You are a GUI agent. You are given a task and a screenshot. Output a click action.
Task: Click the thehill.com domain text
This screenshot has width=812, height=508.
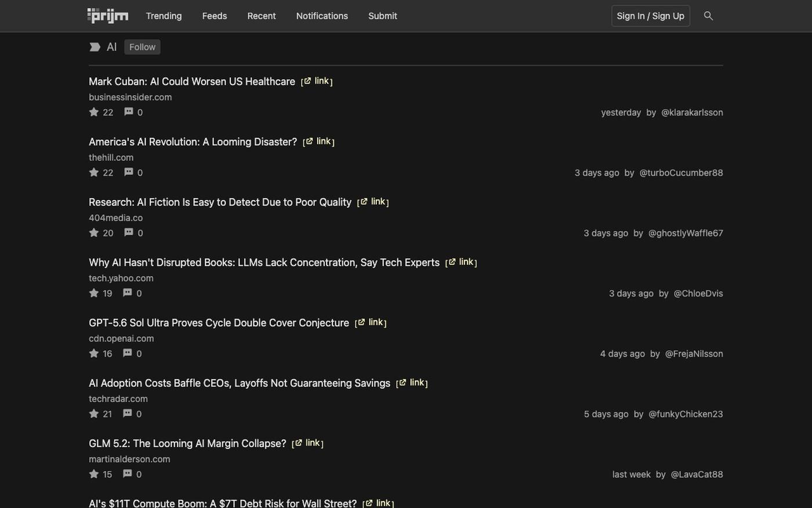pos(111,157)
